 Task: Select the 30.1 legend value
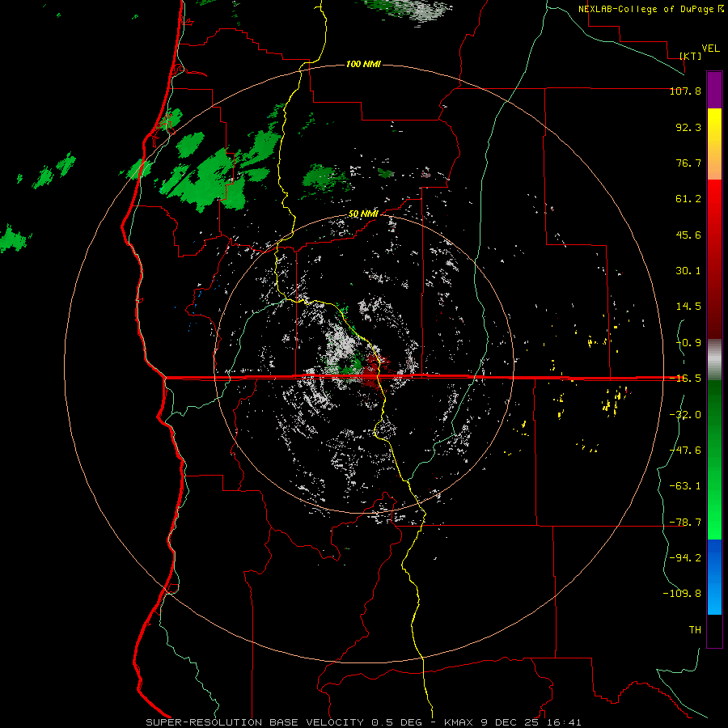[x=688, y=271]
